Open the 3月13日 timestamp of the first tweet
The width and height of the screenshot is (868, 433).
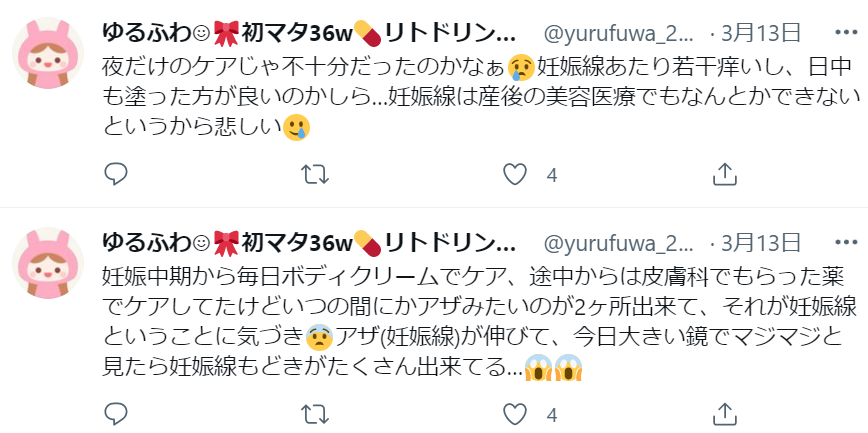click(x=761, y=34)
